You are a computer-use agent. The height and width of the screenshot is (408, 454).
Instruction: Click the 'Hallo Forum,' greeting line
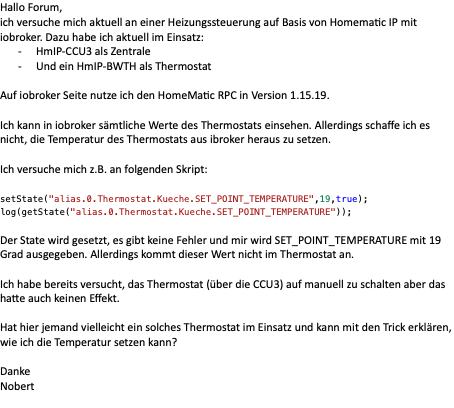click(31, 7)
